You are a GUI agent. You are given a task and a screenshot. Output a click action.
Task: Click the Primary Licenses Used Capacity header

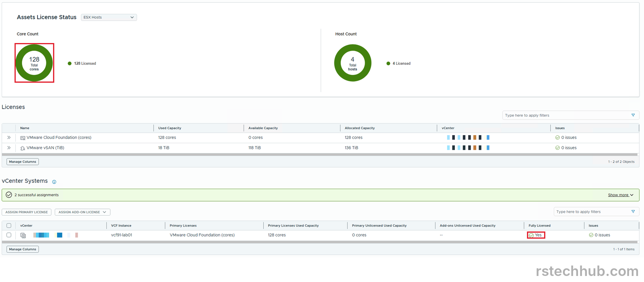pos(293,226)
